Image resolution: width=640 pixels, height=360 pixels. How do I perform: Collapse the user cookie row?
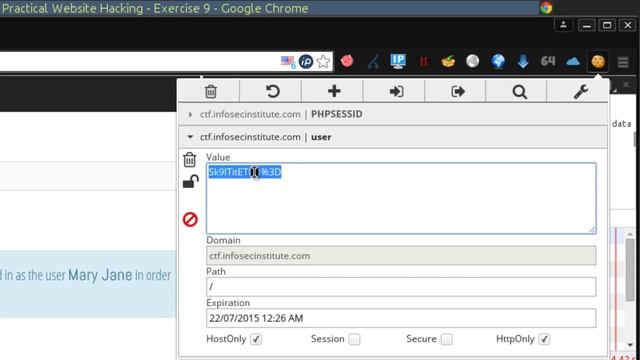tap(393, 137)
